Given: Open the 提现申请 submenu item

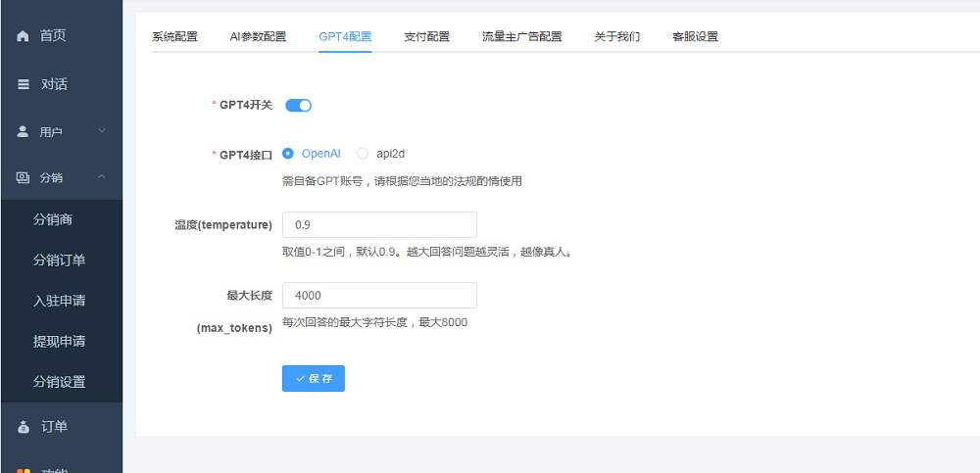Looking at the screenshot, I should point(61,341).
